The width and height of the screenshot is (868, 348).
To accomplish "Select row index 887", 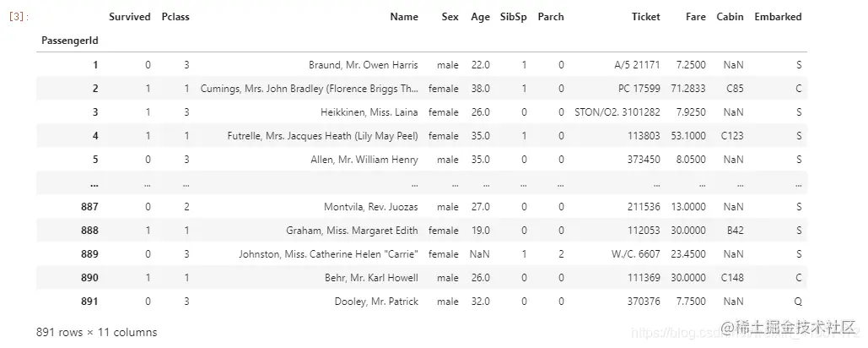I will click(89, 207).
